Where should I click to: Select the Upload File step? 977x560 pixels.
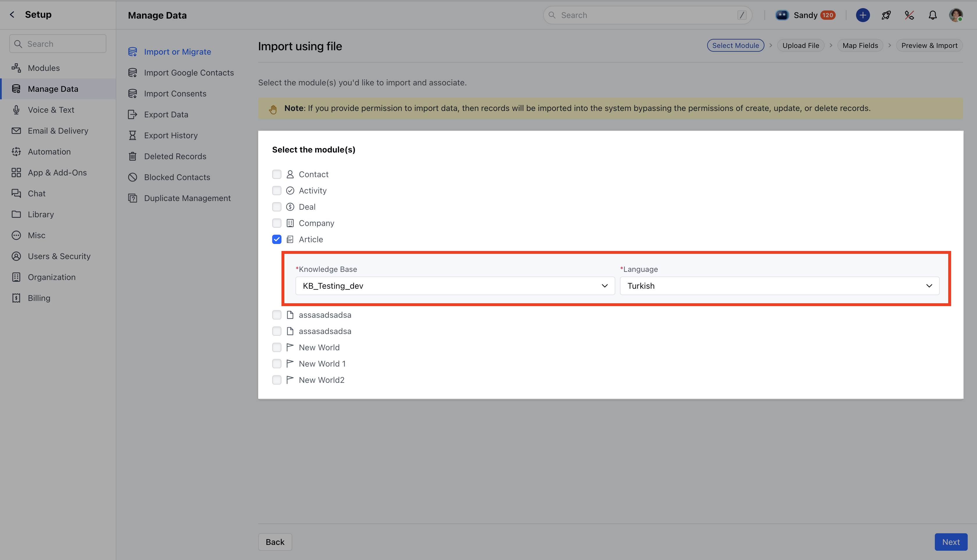point(800,45)
